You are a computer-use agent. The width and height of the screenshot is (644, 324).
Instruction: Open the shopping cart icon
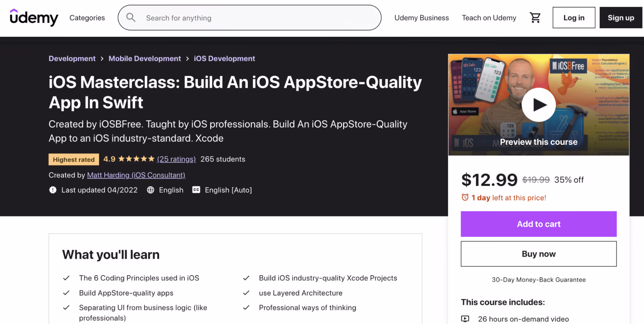coord(535,18)
